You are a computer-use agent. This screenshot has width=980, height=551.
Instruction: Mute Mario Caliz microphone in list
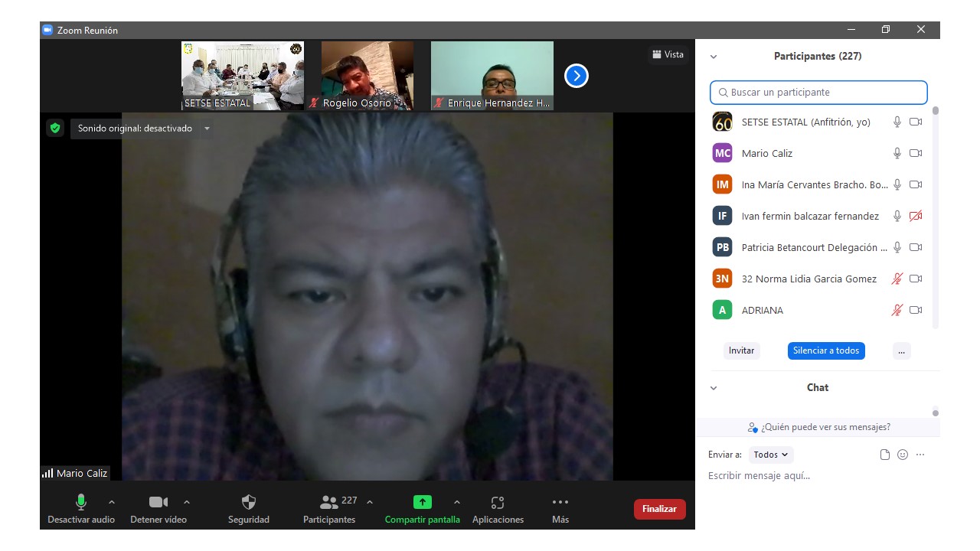pyautogui.click(x=897, y=153)
